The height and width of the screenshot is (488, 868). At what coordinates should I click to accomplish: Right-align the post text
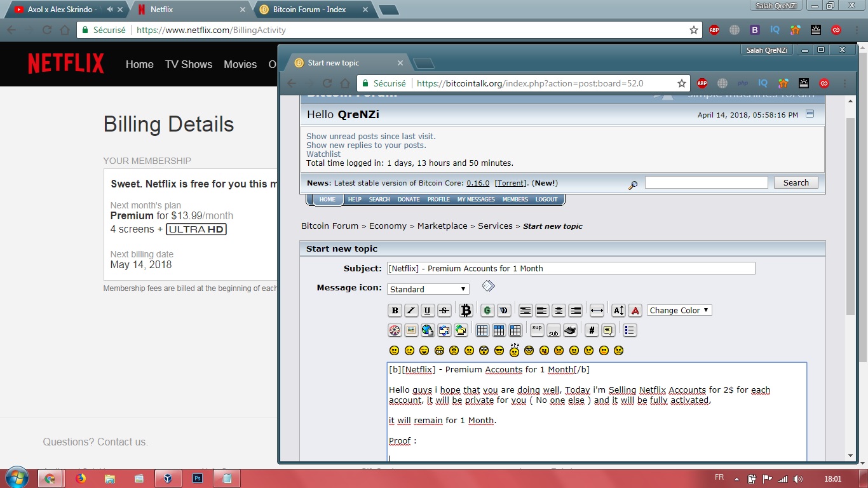coord(575,311)
